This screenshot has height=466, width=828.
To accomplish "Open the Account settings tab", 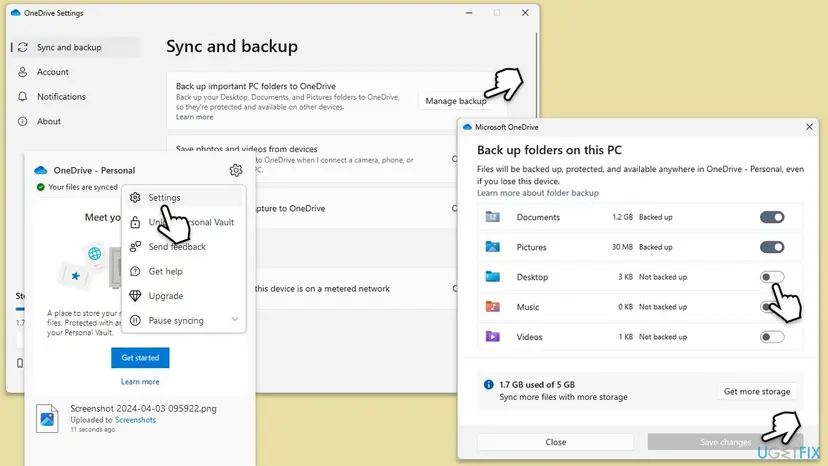I will point(75,72).
